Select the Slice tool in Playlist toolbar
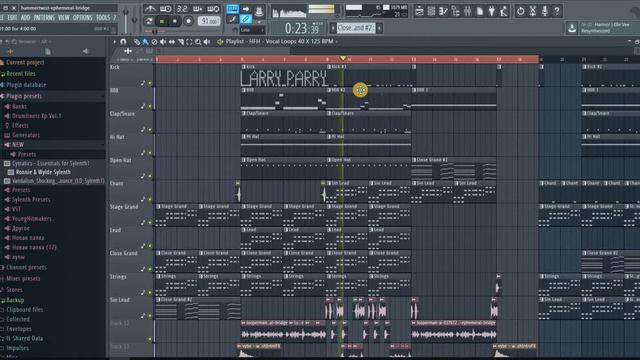 point(181,42)
